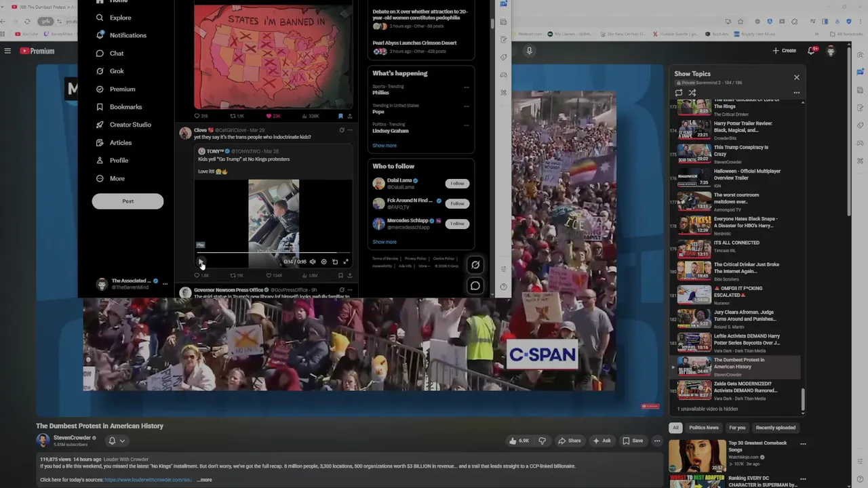Screen dimensions: 868x488
Task: Share Clove's tweet via share icon
Action: 350,276
